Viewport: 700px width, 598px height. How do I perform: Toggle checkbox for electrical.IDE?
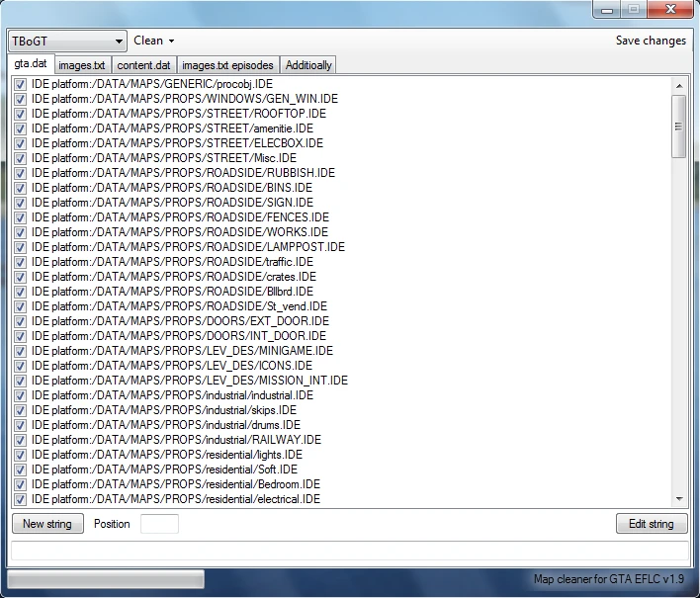(20, 499)
